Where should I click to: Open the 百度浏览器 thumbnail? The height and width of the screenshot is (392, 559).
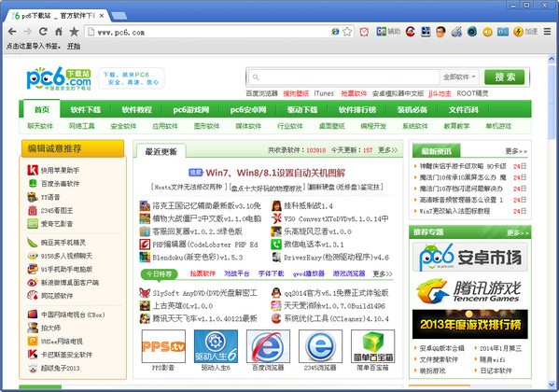pyautogui.click(x=268, y=346)
